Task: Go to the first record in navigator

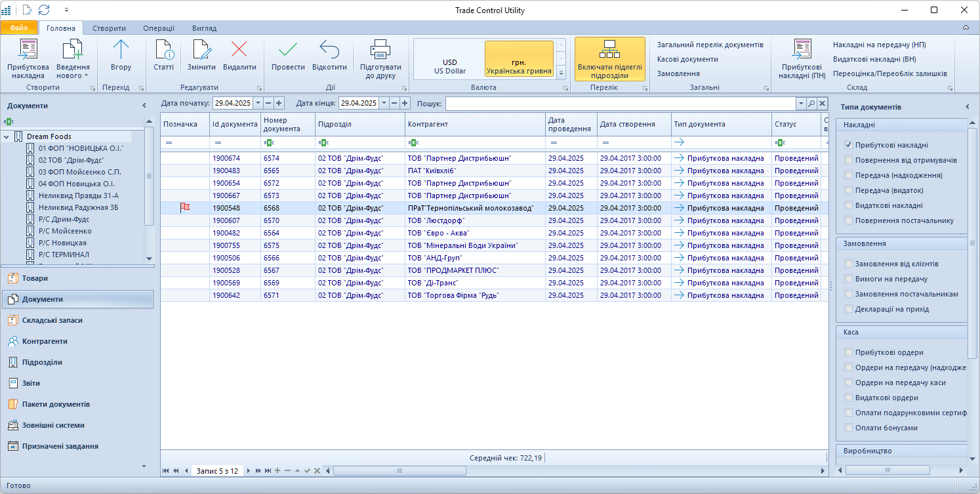Action: pyautogui.click(x=165, y=470)
